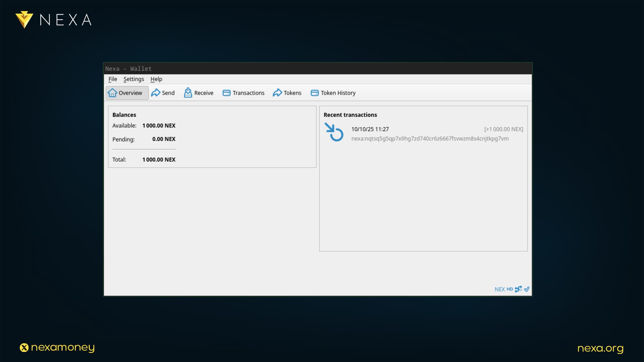This screenshot has width=644, height=362.
Task: Open the Help menu
Action: (x=156, y=79)
